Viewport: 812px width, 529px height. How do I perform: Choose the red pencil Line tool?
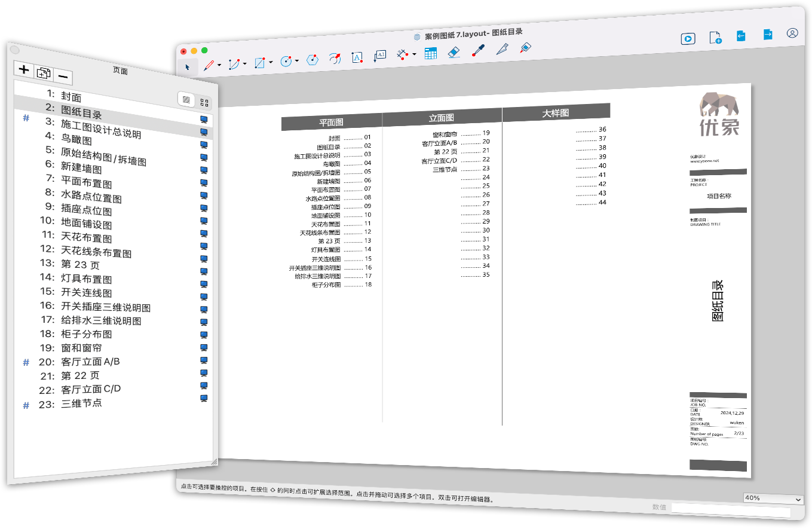(209, 65)
